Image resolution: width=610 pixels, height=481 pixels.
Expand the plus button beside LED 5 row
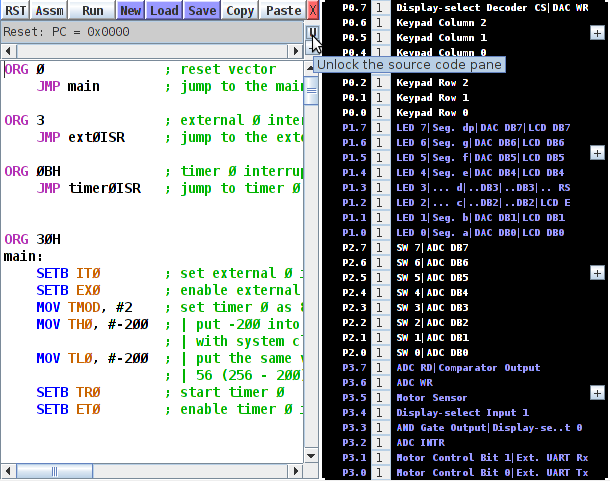[597, 153]
